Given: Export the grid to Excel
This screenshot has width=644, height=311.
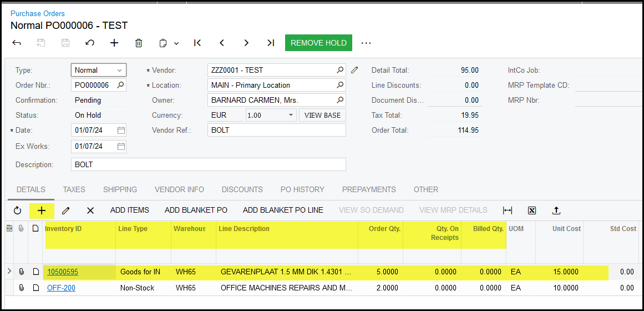Looking at the screenshot, I should 532,210.
